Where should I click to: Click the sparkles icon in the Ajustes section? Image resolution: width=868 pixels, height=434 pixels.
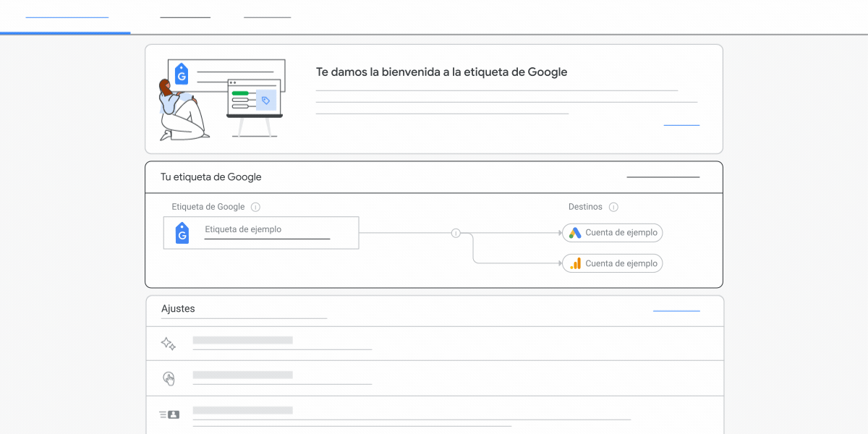click(168, 343)
